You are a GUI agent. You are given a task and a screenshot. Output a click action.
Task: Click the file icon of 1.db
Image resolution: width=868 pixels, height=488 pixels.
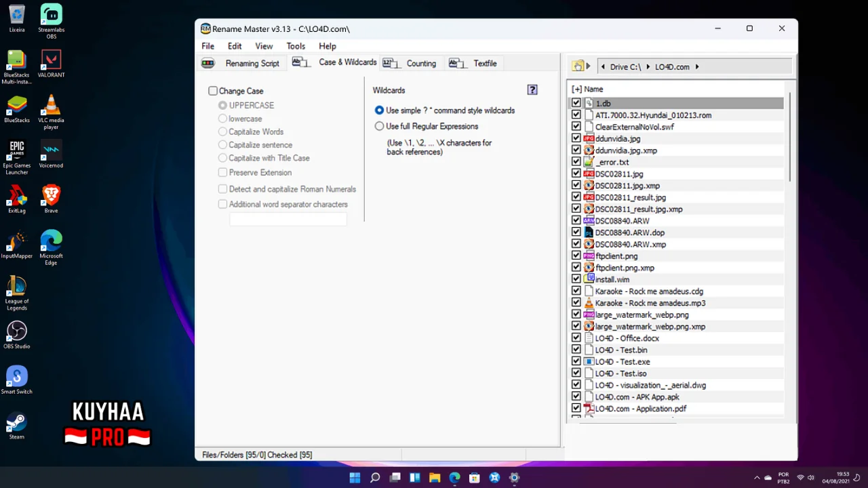point(589,103)
